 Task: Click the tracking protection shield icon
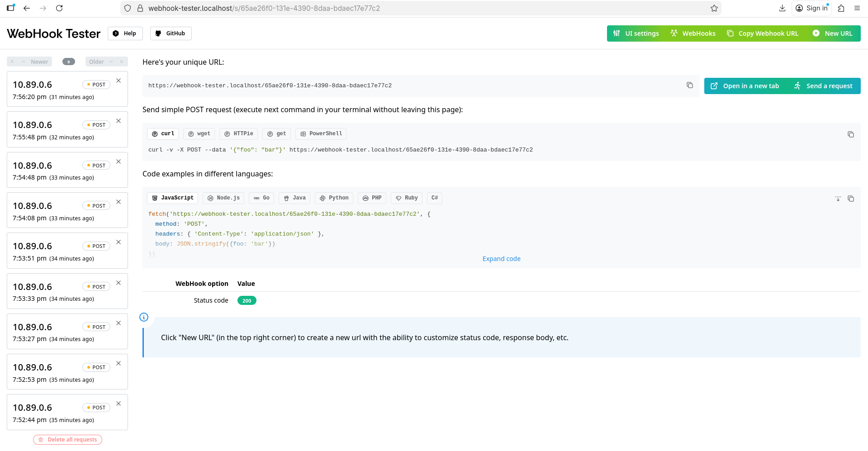(128, 8)
